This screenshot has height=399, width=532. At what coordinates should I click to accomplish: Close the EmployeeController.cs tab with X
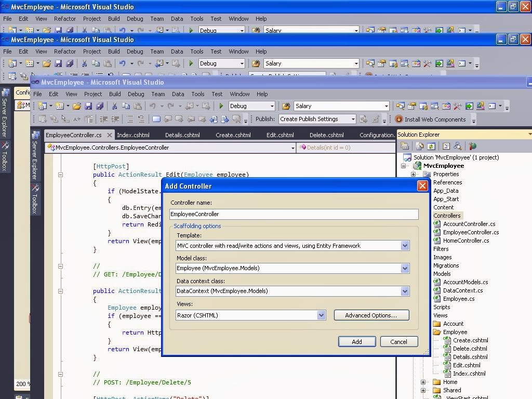pyautogui.click(x=110, y=135)
